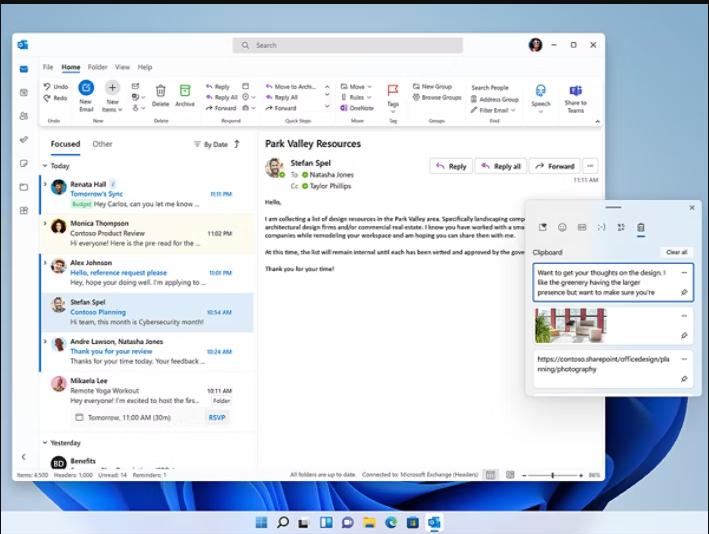The width and height of the screenshot is (709, 534).
Task: Click Redo in the ribbon
Action: click(55, 98)
